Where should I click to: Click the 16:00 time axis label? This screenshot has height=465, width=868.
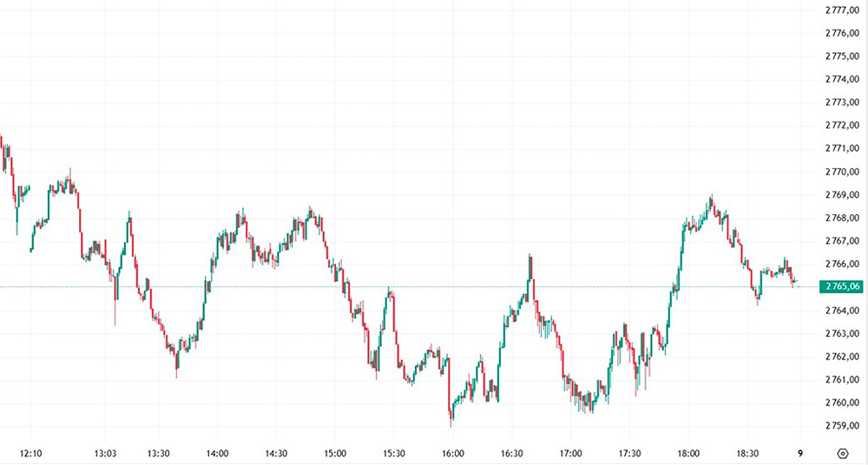[x=453, y=454]
